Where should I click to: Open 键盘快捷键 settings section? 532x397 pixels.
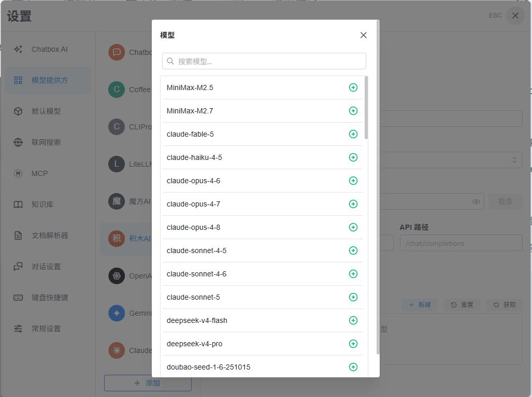48,298
